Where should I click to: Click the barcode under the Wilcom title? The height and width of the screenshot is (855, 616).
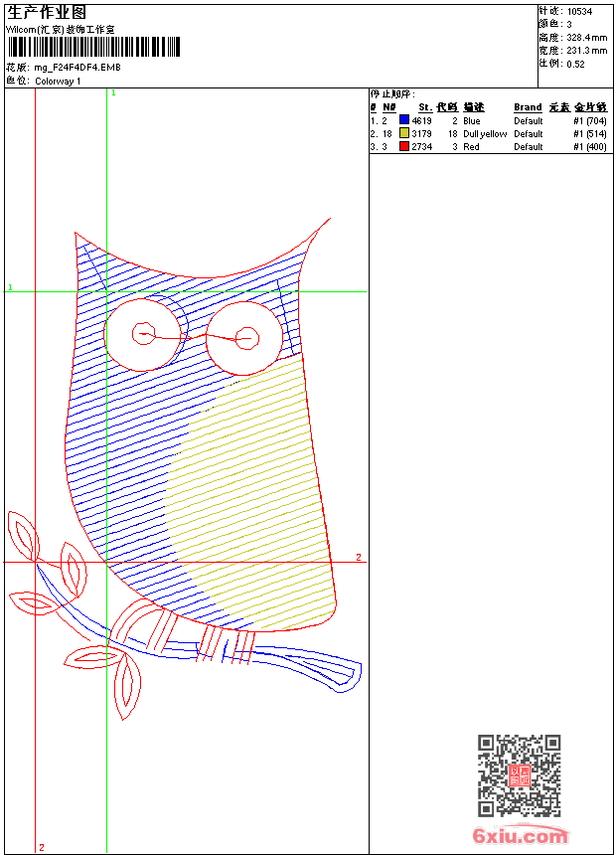95,48
